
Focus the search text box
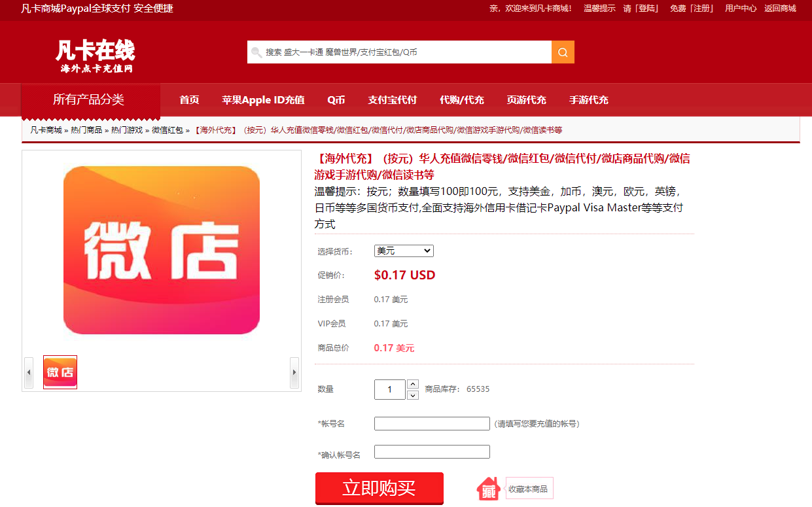(399, 52)
